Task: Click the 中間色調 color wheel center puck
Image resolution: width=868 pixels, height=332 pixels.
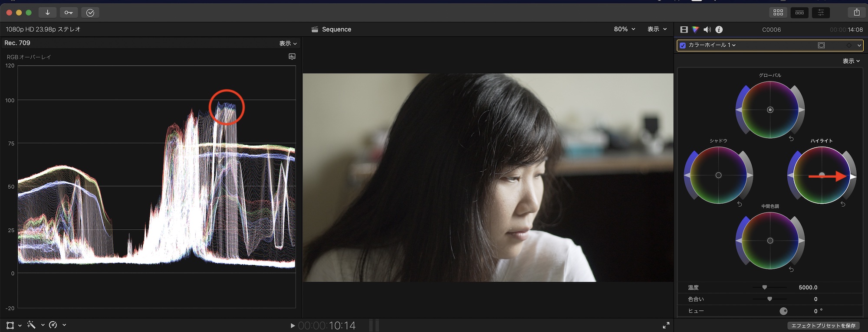Action: tap(770, 241)
